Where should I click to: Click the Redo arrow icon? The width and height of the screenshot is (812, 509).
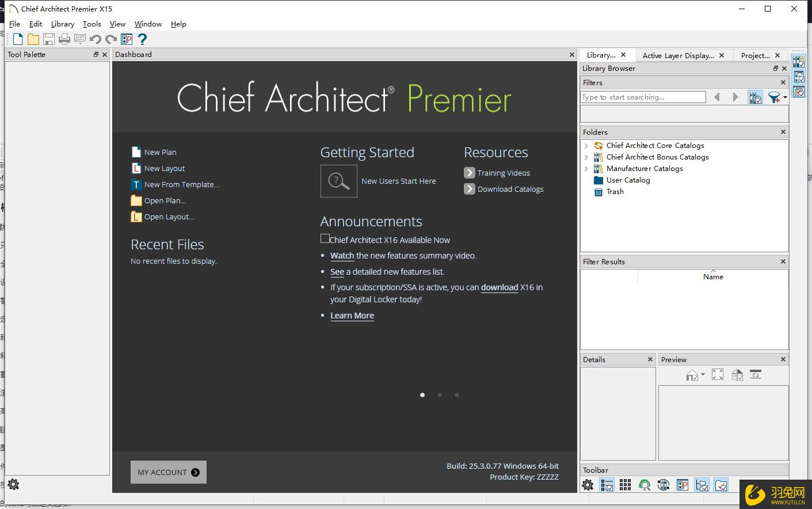click(111, 39)
